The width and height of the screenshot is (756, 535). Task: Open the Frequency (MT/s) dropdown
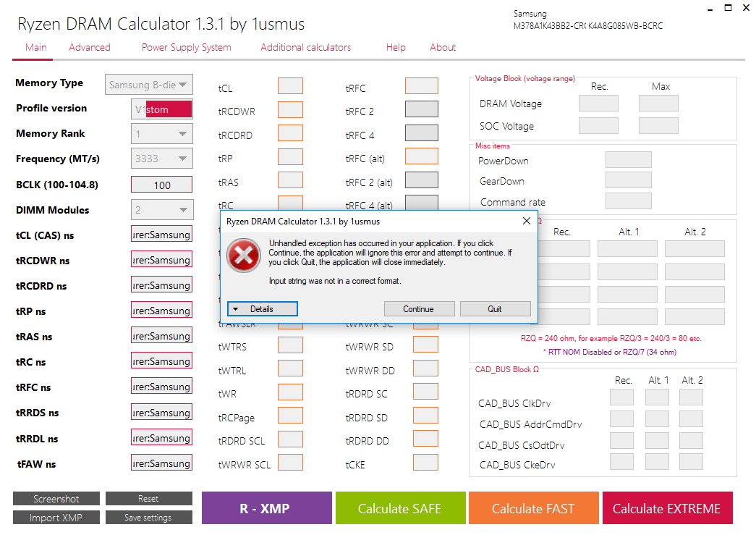coord(162,159)
